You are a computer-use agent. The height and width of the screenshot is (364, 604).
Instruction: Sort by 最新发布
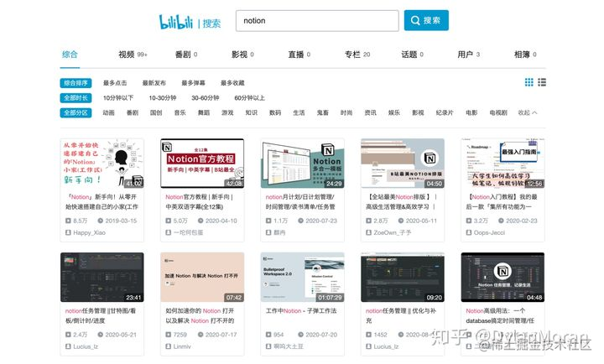[154, 83]
